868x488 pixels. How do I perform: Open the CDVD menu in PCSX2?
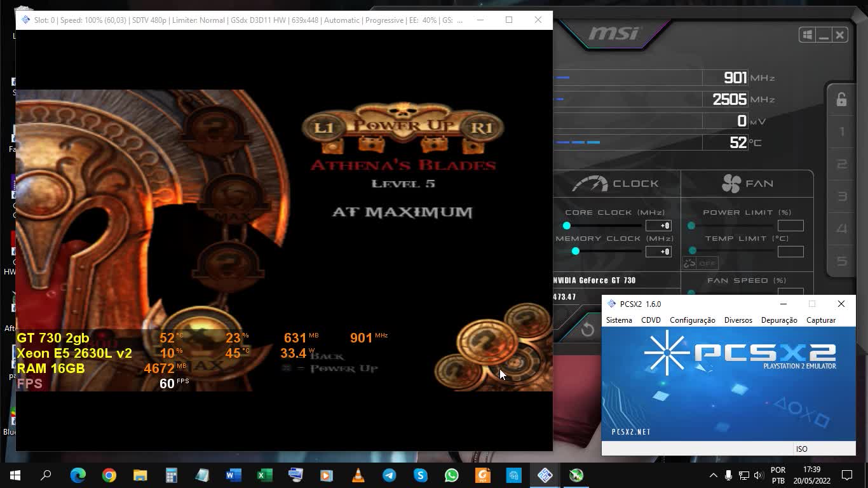(651, 320)
